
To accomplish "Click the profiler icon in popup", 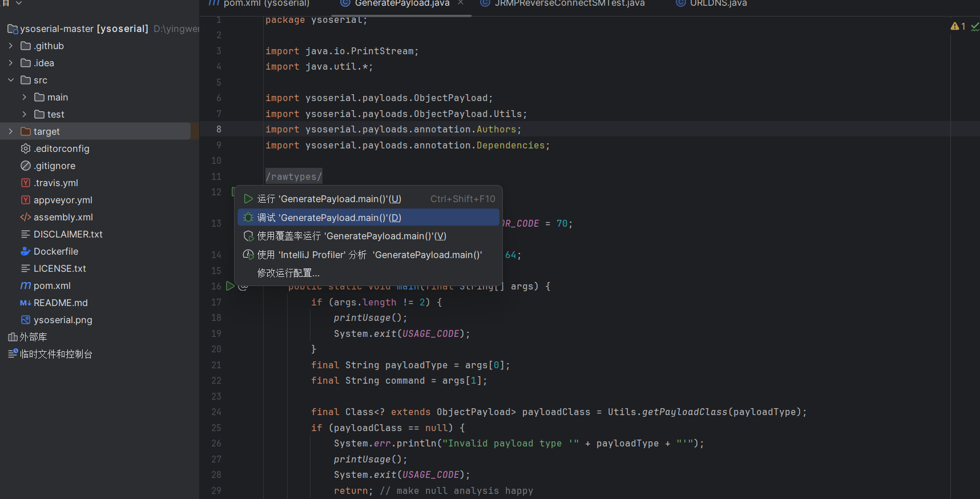I will [x=248, y=255].
